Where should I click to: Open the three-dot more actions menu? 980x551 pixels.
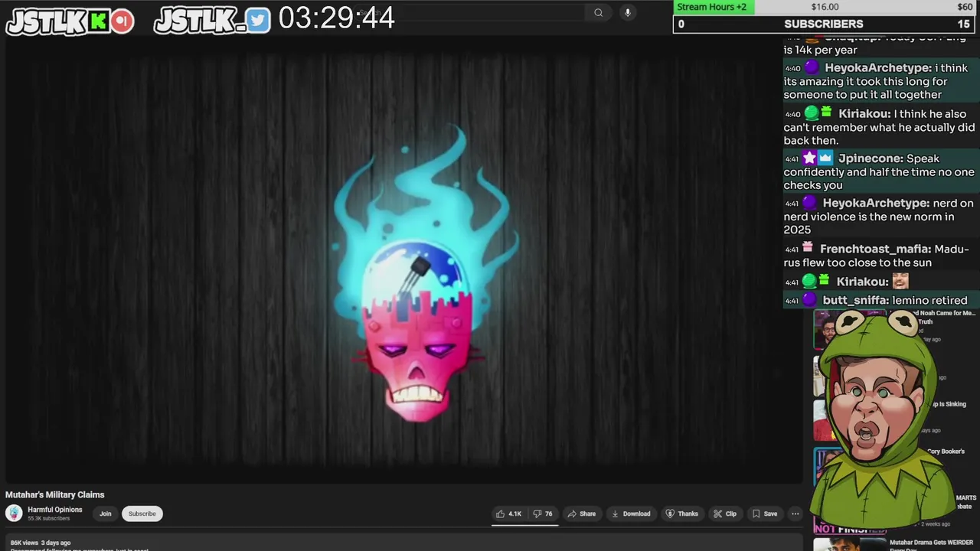pyautogui.click(x=795, y=514)
